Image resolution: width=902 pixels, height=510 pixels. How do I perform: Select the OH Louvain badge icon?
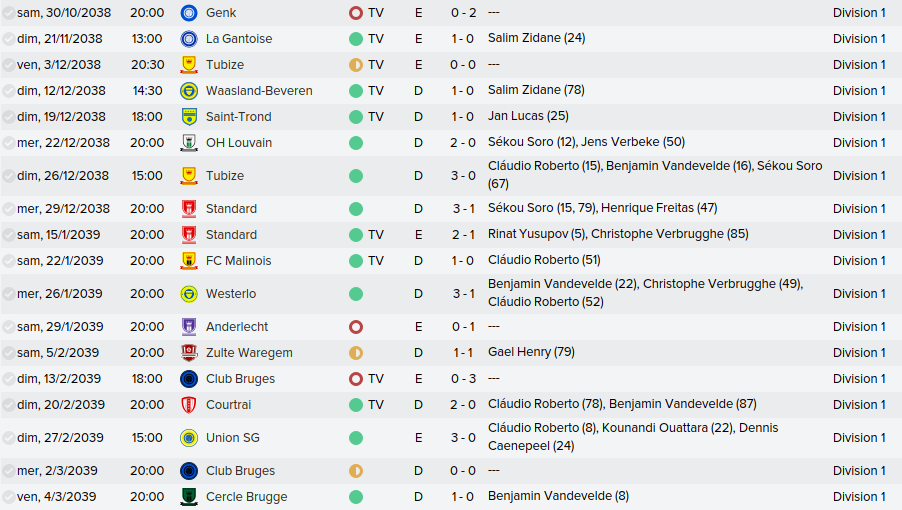[x=188, y=143]
